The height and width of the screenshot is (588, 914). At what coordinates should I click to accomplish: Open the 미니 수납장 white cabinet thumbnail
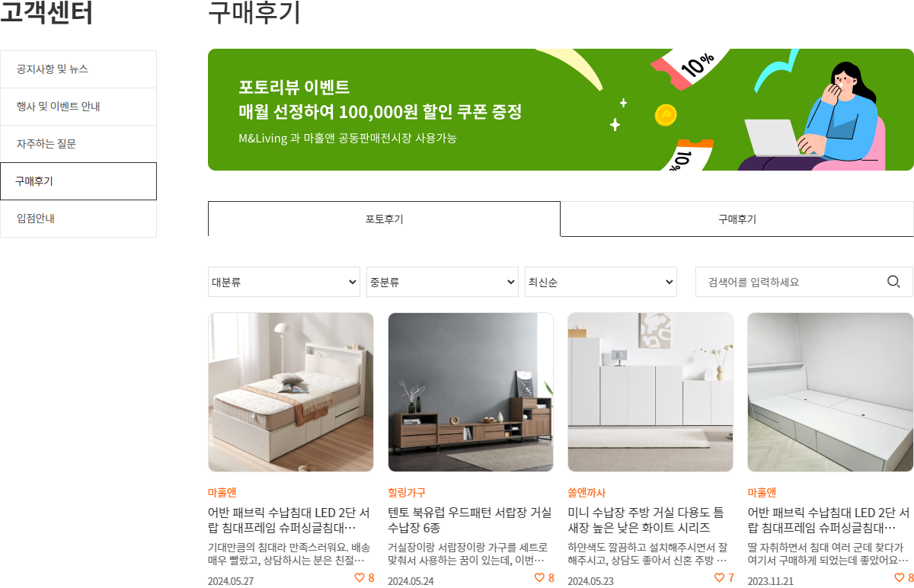point(650,392)
